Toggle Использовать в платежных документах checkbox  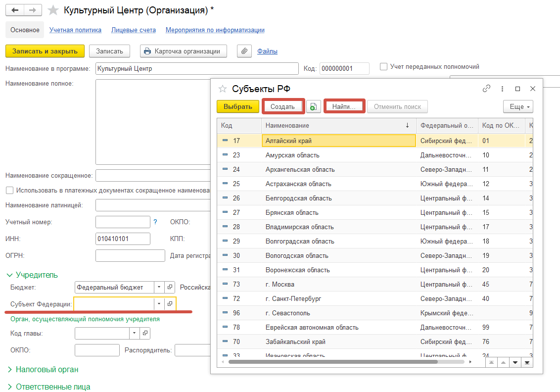(9, 191)
